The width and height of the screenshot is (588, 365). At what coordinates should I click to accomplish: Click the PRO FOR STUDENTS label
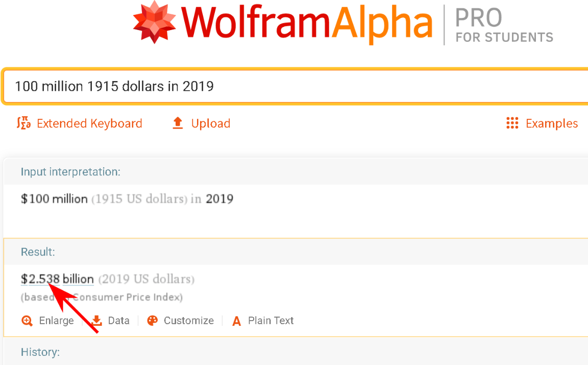(x=503, y=25)
